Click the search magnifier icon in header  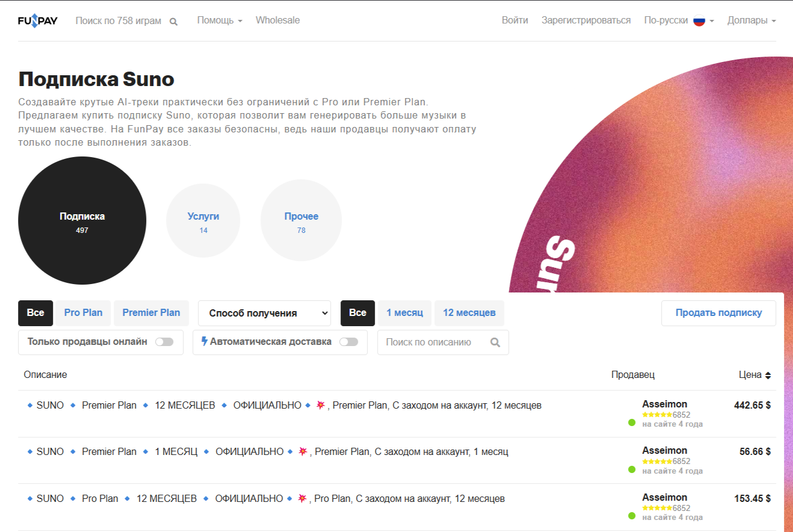[173, 22]
